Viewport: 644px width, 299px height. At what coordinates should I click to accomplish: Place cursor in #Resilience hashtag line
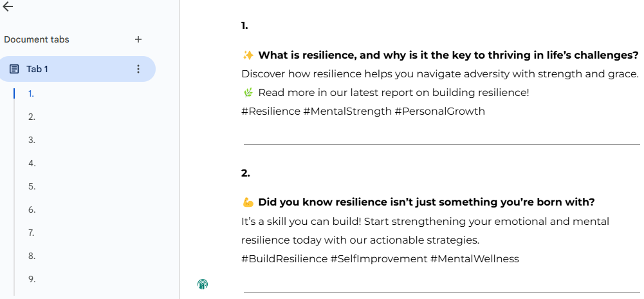pyautogui.click(x=363, y=111)
